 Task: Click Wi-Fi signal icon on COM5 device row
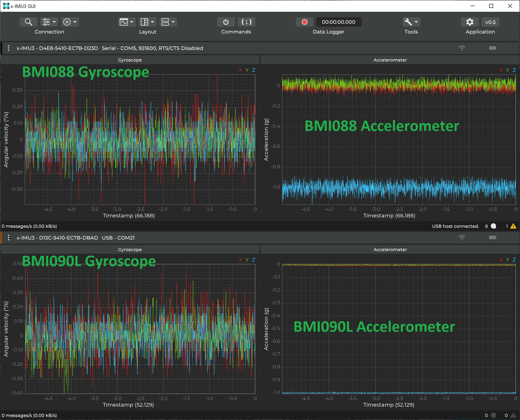pos(462,48)
